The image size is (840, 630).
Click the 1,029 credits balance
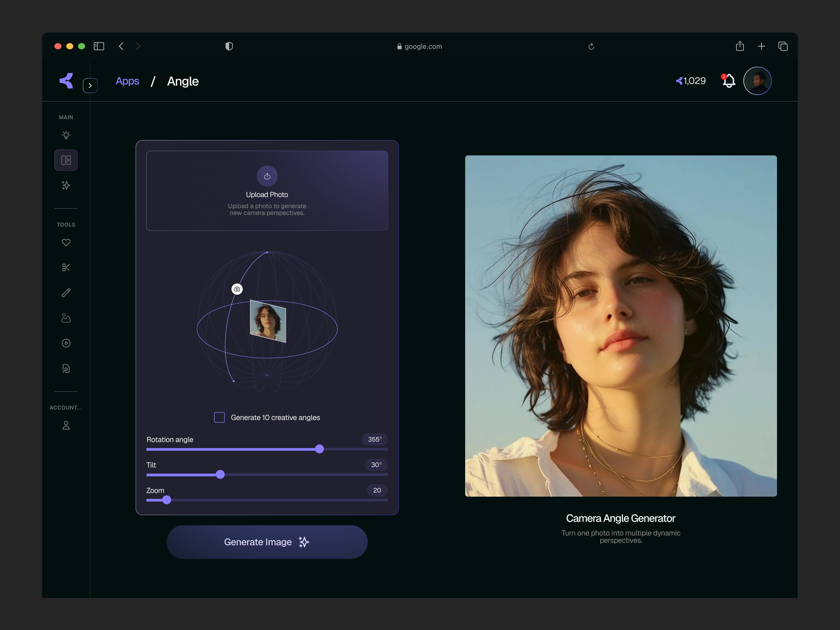coord(691,81)
